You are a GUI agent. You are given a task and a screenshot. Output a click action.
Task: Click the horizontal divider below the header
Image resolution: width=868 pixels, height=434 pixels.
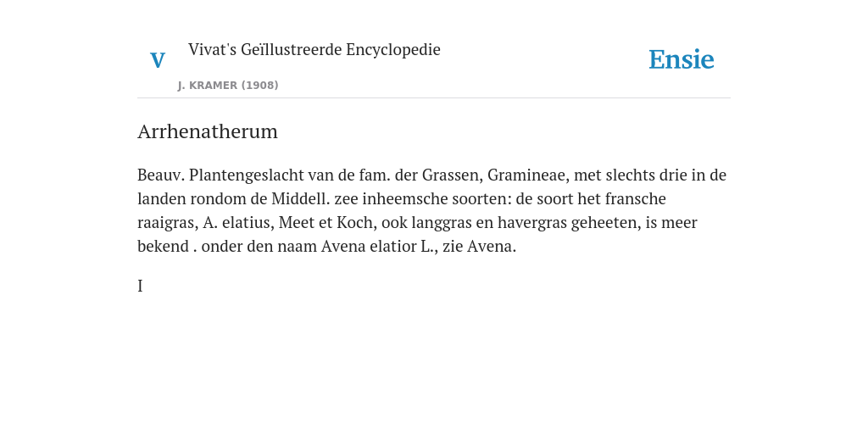pyautogui.click(x=434, y=98)
